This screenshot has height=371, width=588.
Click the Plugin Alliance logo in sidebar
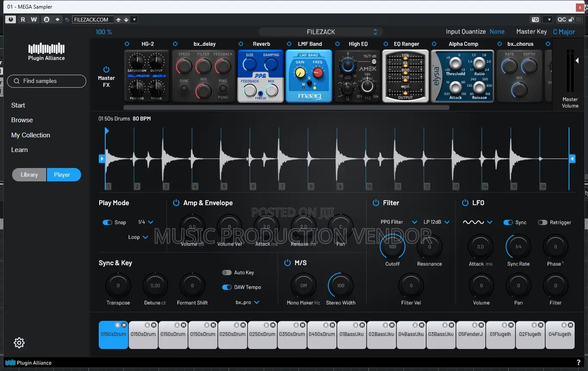(x=46, y=52)
